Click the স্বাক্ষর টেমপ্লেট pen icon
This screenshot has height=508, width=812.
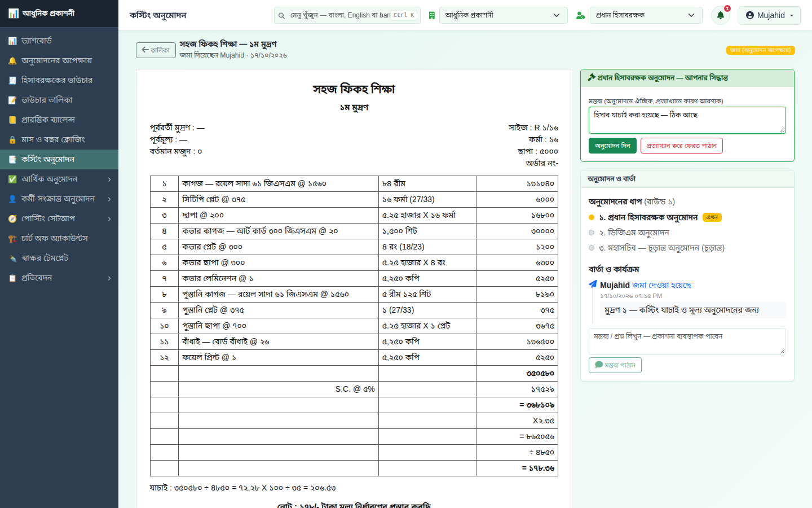pyautogui.click(x=12, y=259)
